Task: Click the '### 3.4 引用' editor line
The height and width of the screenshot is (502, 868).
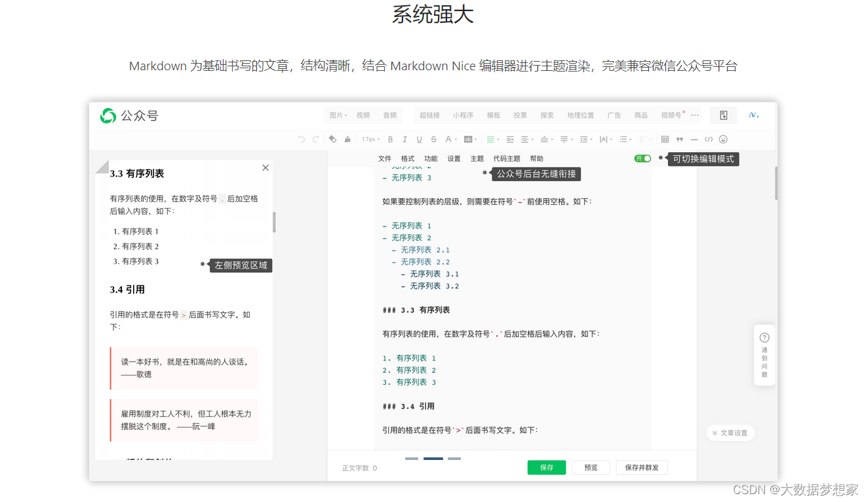Action: (x=408, y=406)
